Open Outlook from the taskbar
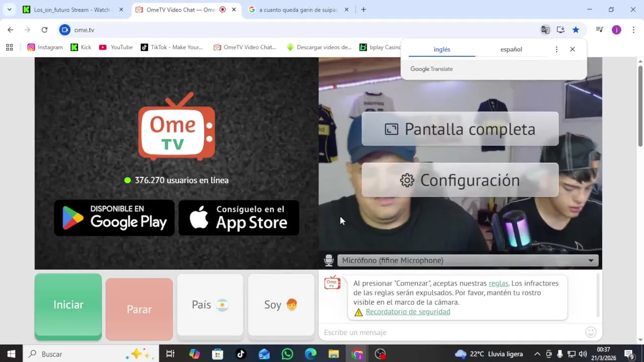This screenshot has height=362, width=644. tap(264, 354)
